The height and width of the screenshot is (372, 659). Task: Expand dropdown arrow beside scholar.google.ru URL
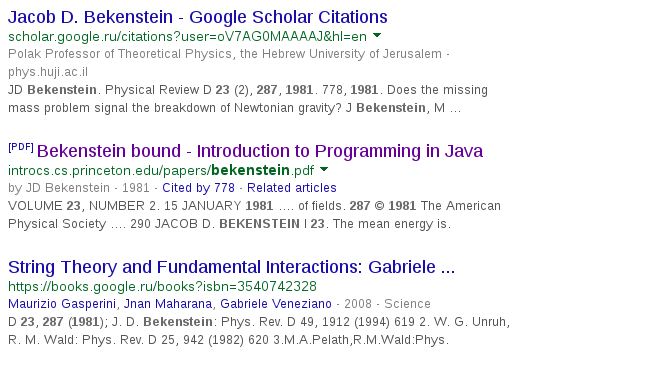(377, 35)
